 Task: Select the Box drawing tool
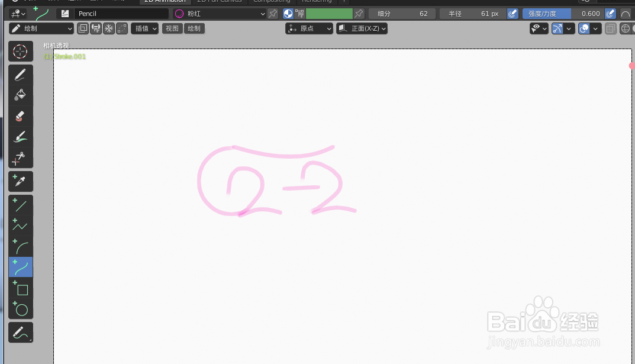(20, 289)
